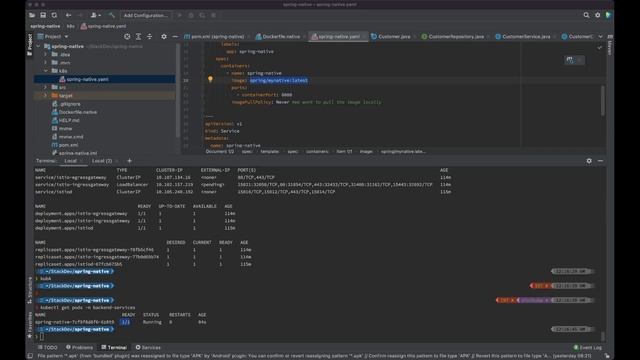The width and height of the screenshot is (640, 360).
Task: Open the user profile dropdown in toolbar
Action: 96,15
